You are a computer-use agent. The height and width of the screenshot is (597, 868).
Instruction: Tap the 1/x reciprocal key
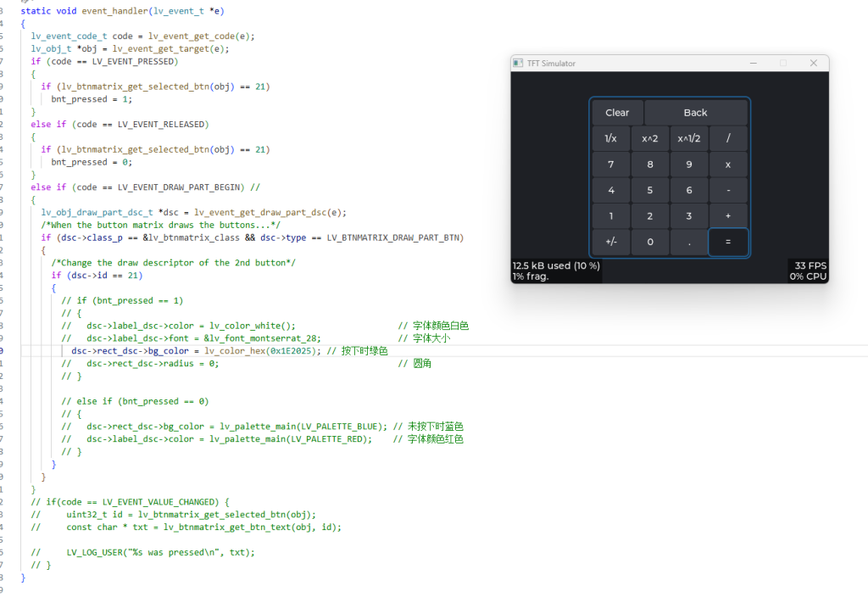coord(610,139)
